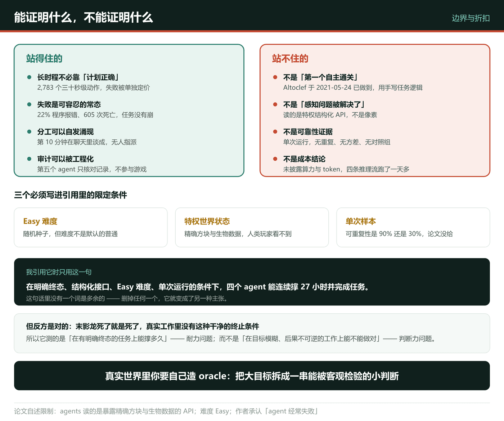Image resolution: width=504 pixels, height=421 pixels.
Task: Click the text 读的是特权结构化 API，不是像素
Action: pyautogui.click(x=330, y=115)
